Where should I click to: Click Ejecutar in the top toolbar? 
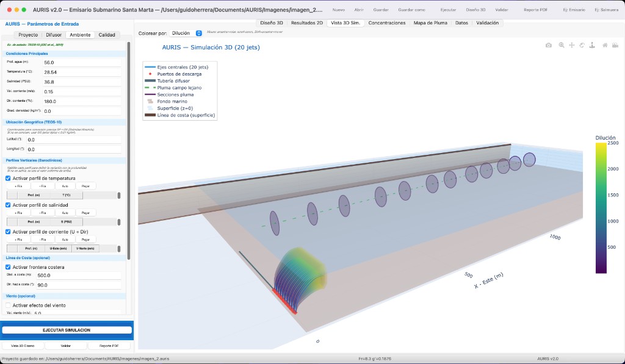click(x=448, y=10)
